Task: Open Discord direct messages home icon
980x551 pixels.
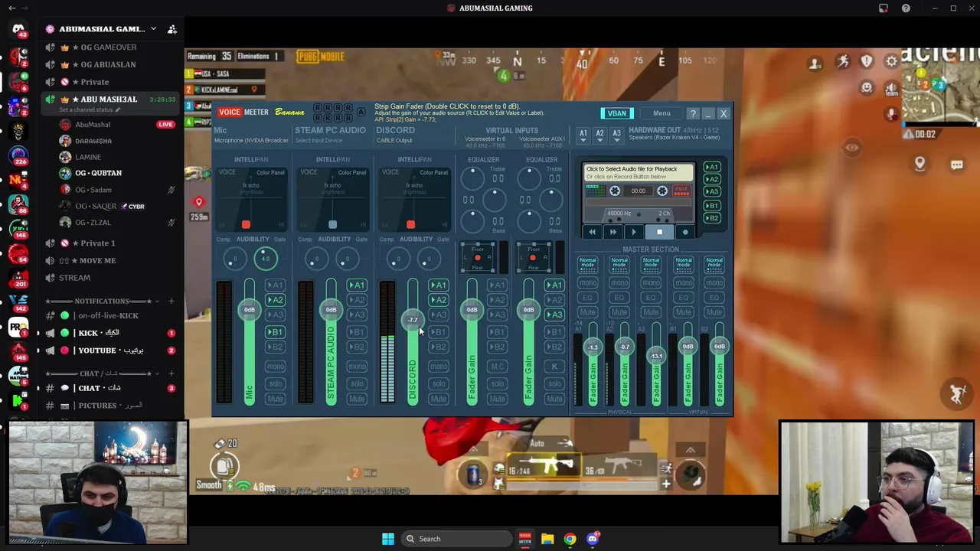Action: 18,31
